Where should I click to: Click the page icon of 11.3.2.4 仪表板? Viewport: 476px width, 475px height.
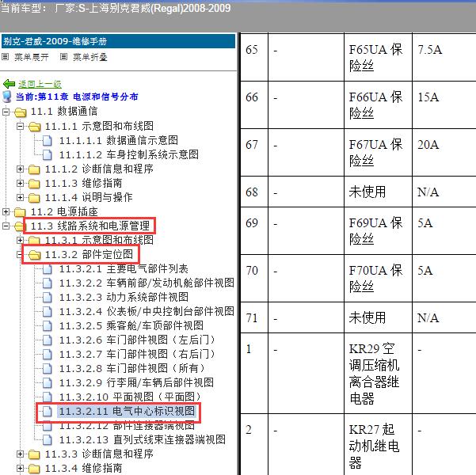pyautogui.click(x=47, y=312)
